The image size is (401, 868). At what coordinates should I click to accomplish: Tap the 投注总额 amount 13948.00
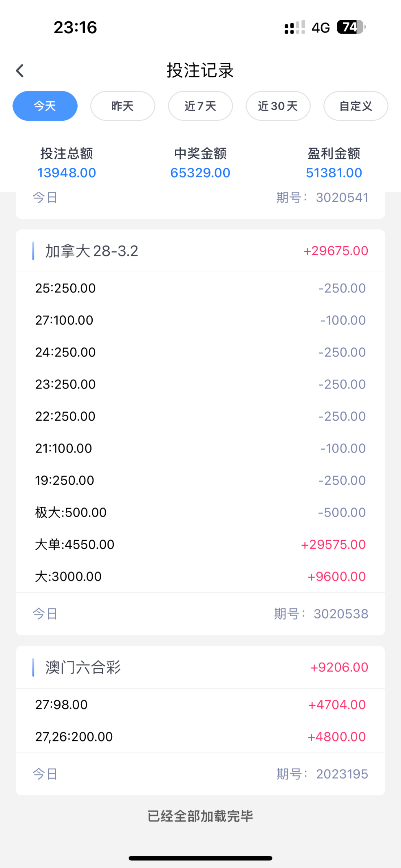coord(67,173)
